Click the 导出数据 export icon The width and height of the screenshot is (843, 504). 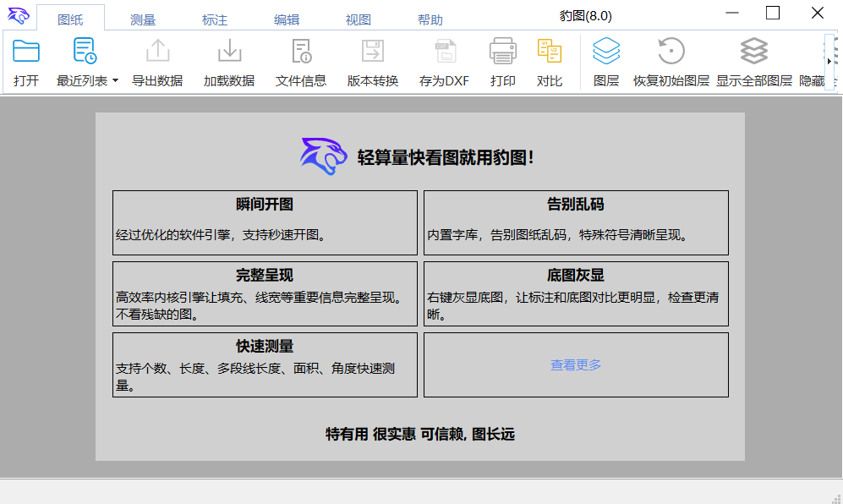pos(157,51)
